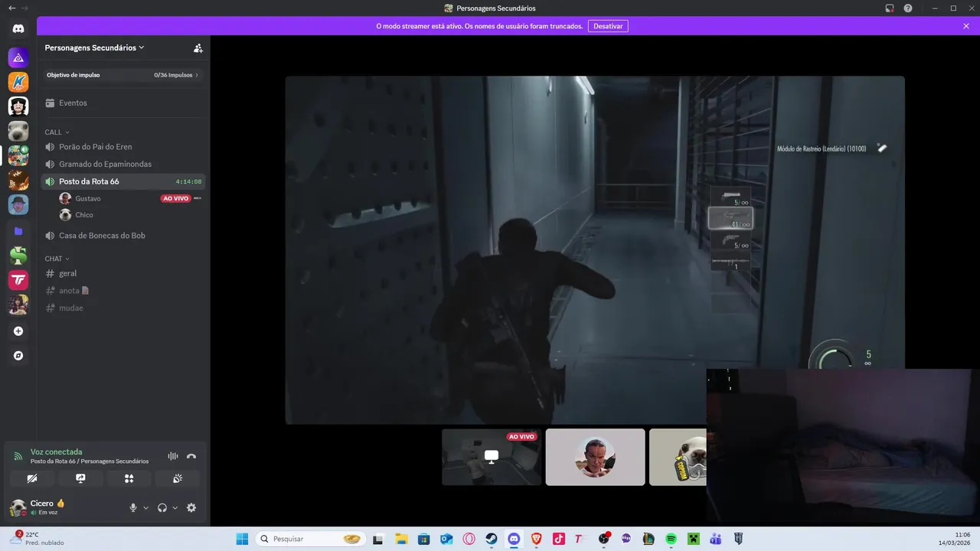Open the blue hat avatar server
Image resolution: width=980 pixels, height=551 pixels.
18,204
